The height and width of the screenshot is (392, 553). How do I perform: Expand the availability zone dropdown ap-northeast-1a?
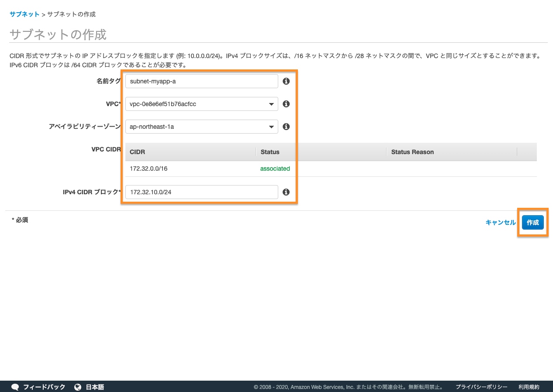(201, 127)
